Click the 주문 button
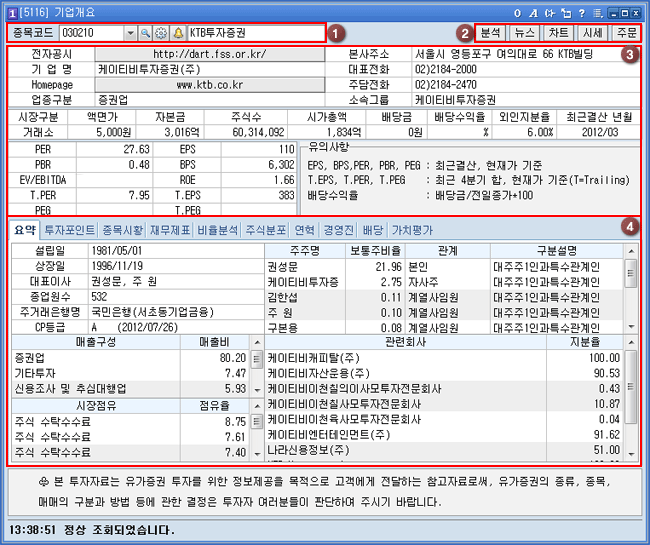The image size is (650, 545). [x=624, y=32]
